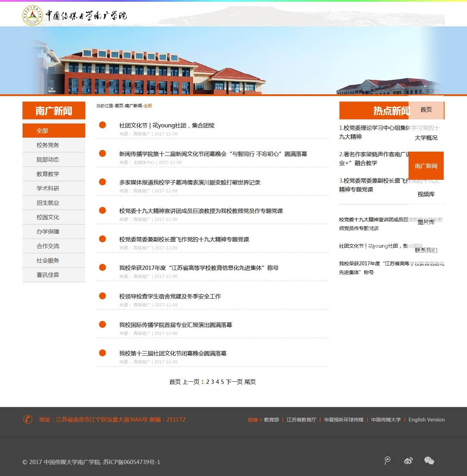Click the orange phone icon in footer
Screen dimensions: 467x476
point(28,419)
